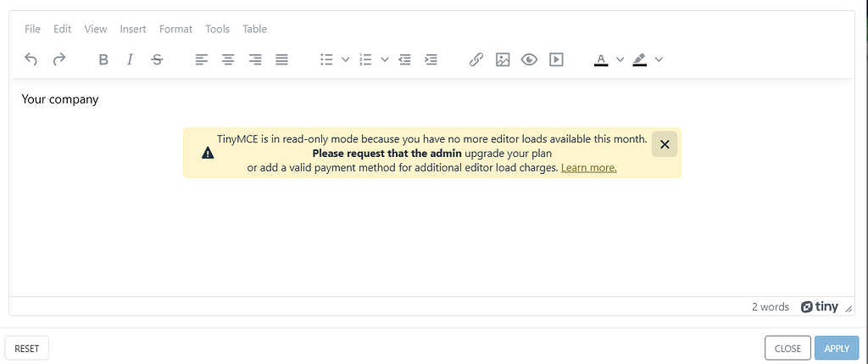The width and height of the screenshot is (868, 364).
Task: Apply the background highlight color
Action: [x=639, y=59]
